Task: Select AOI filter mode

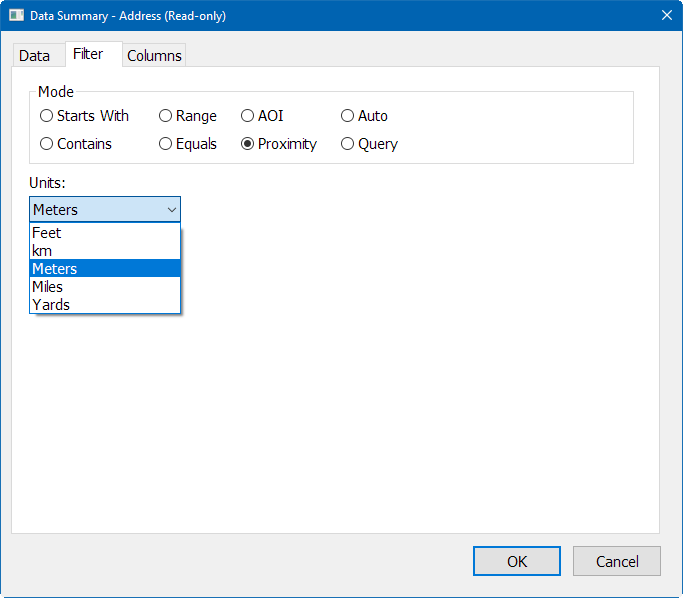Action: pyautogui.click(x=248, y=116)
